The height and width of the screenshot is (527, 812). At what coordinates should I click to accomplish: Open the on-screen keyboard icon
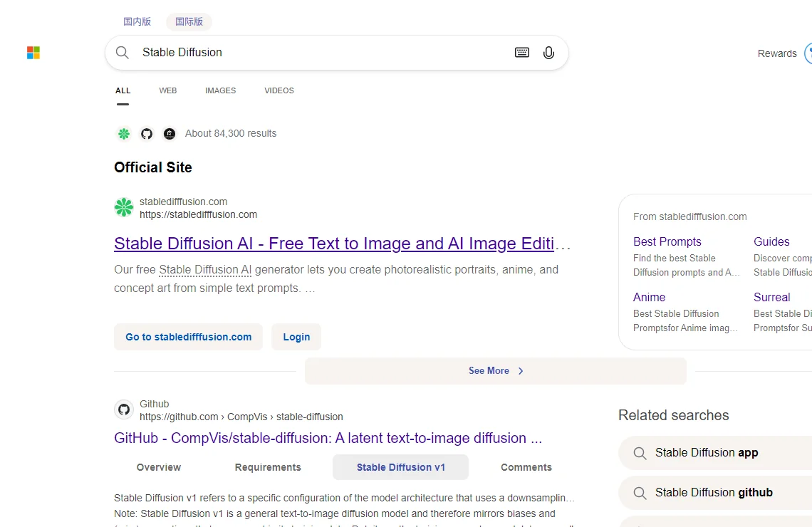click(x=522, y=52)
